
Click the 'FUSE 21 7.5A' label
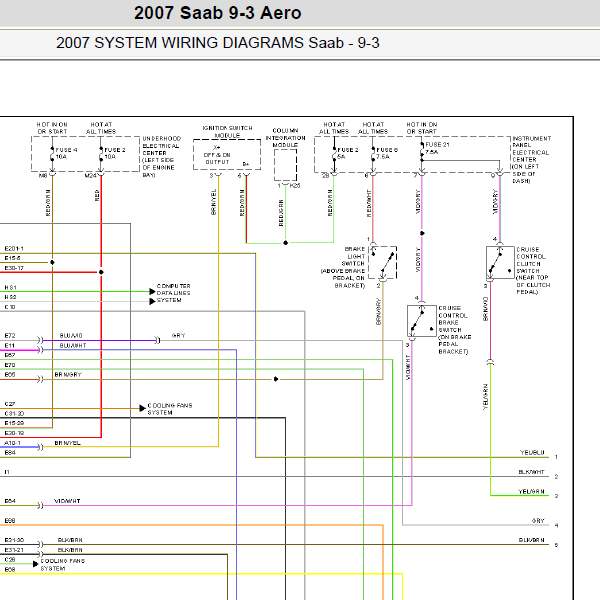(x=437, y=148)
